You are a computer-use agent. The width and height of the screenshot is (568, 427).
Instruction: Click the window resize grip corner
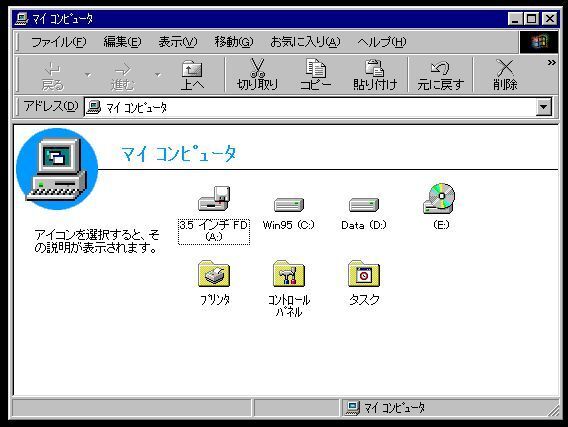(x=553, y=410)
